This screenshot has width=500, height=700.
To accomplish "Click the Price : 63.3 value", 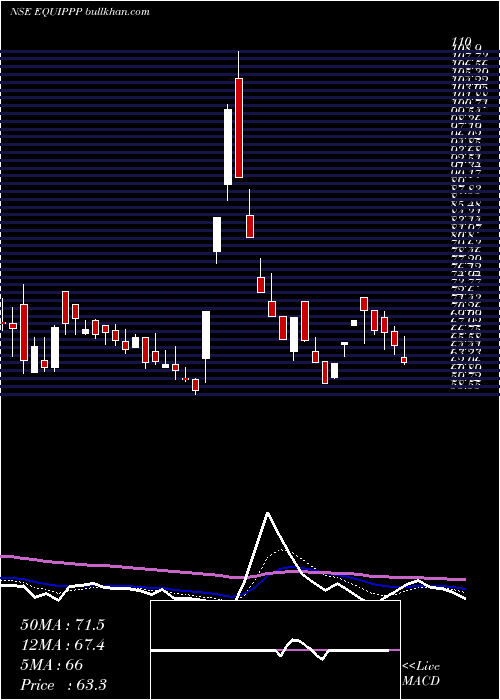I will (63, 685).
